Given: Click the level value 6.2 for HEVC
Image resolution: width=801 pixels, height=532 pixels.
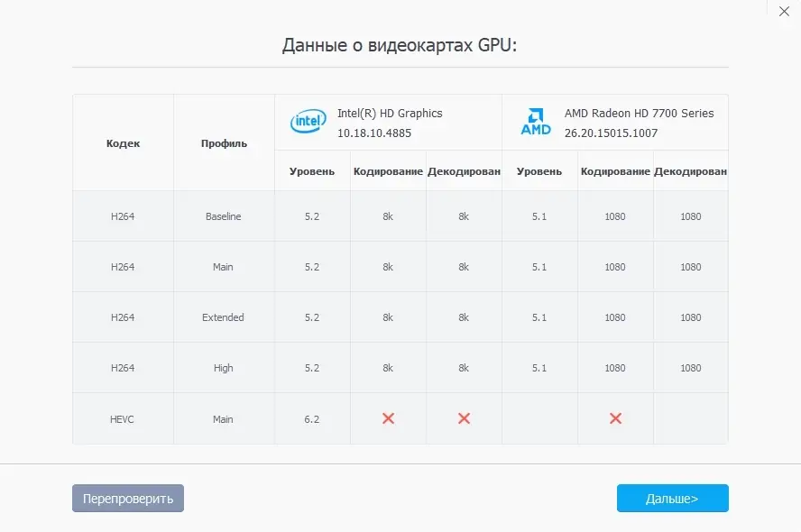Looking at the screenshot, I should [x=311, y=418].
